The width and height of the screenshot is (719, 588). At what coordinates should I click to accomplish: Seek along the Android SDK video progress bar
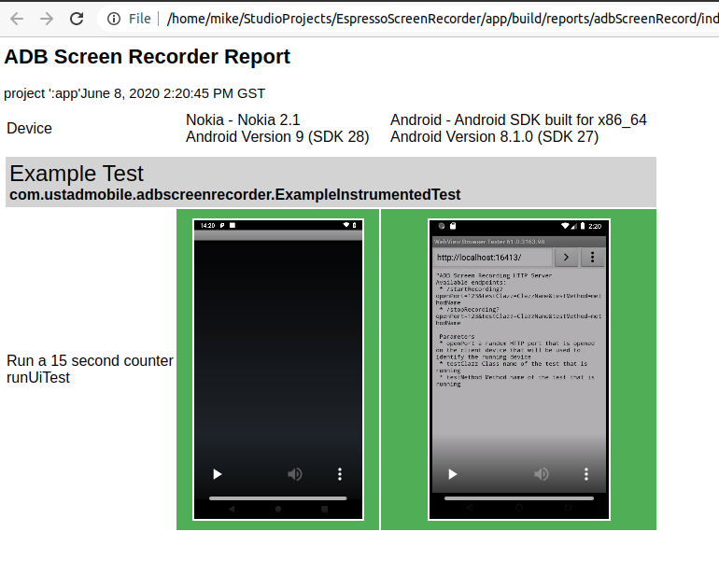[519, 498]
